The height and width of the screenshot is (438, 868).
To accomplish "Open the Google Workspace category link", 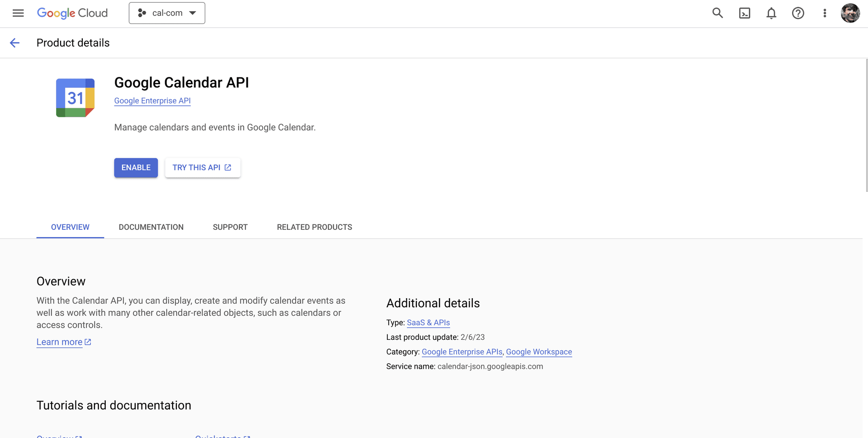I will coord(539,352).
